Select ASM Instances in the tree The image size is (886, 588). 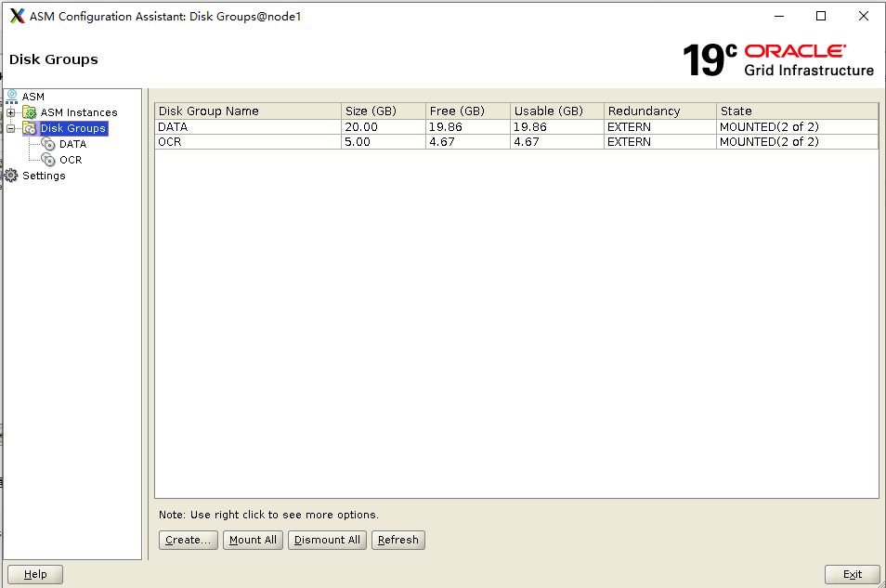pyautogui.click(x=79, y=112)
